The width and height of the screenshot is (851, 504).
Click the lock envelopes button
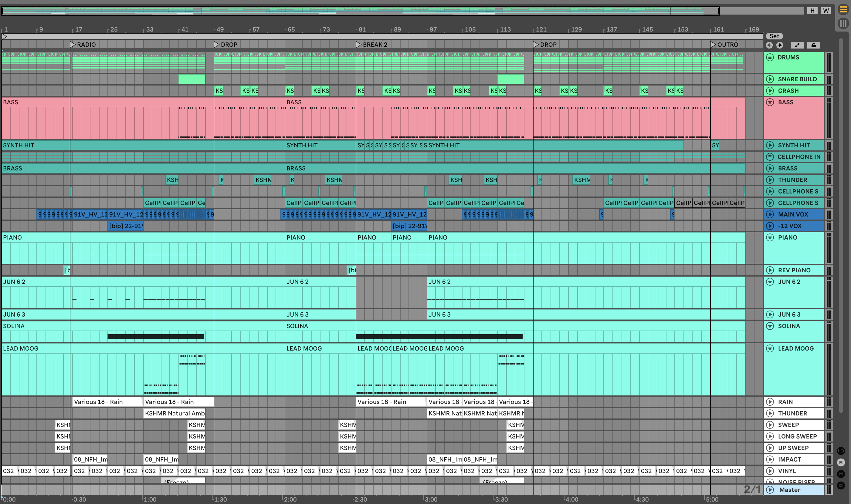(813, 45)
